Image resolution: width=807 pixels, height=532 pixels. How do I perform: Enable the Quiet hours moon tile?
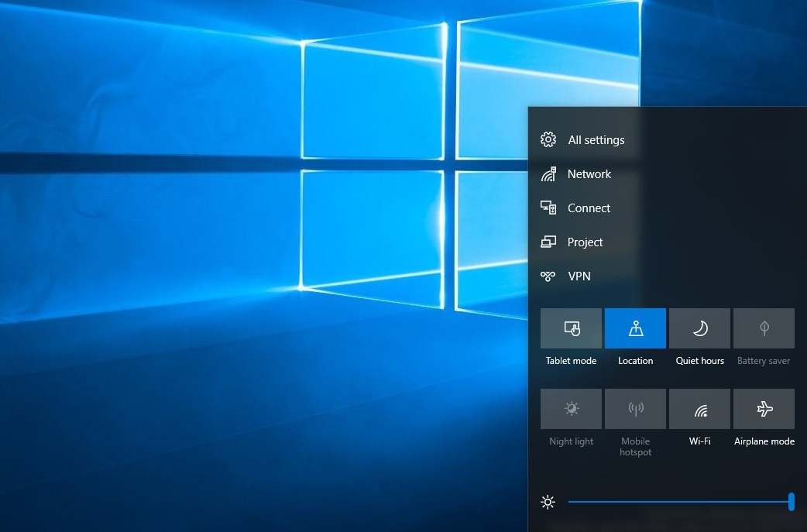[x=699, y=328]
